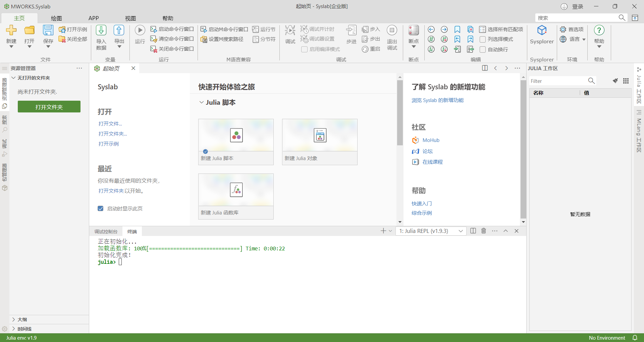Image resolution: width=644 pixels, height=342 pixels.
Task: Click the green 打开文件夹 button
Action: point(49,107)
